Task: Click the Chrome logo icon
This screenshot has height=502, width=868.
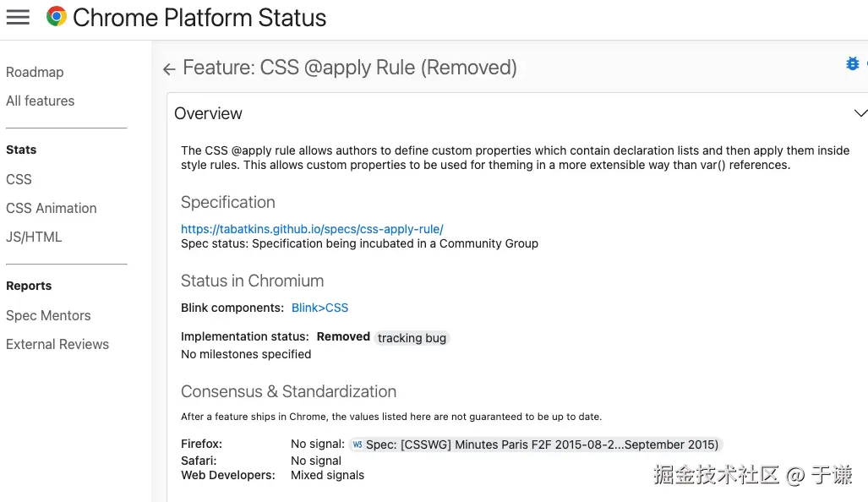Action: pyautogui.click(x=57, y=17)
